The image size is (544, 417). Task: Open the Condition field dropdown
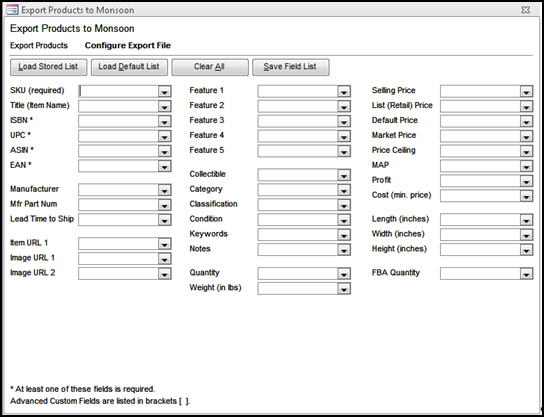[x=344, y=220]
